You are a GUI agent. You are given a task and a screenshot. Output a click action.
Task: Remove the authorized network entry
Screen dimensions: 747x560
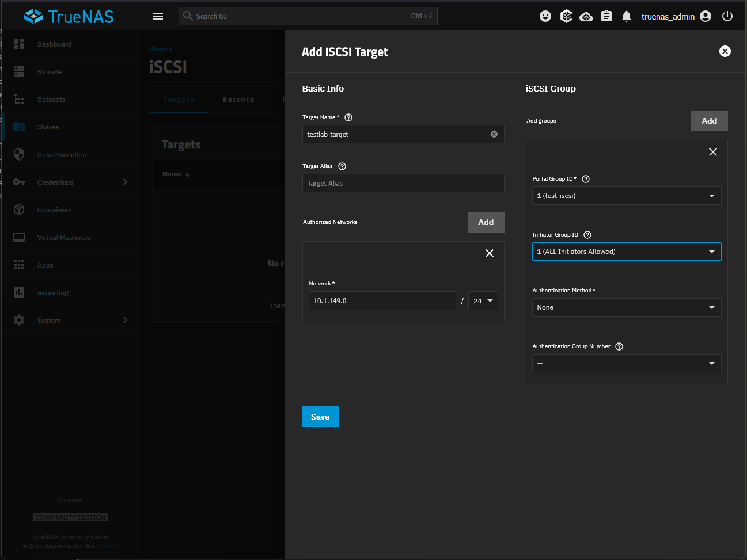[x=490, y=253]
